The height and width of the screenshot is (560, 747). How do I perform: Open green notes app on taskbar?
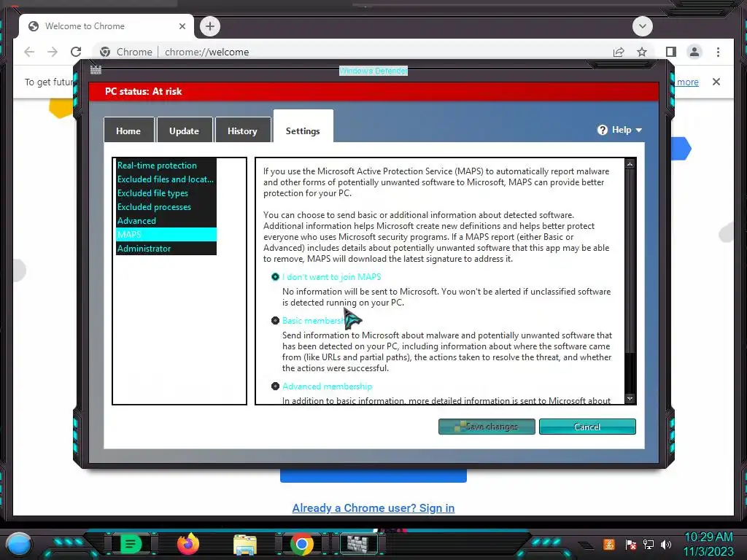click(131, 544)
